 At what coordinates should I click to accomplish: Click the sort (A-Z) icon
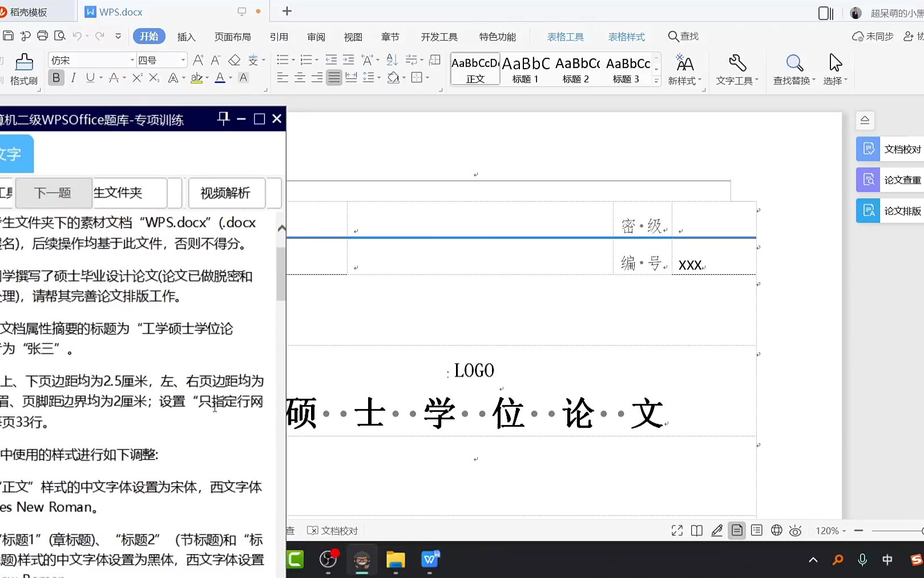click(392, 60)
